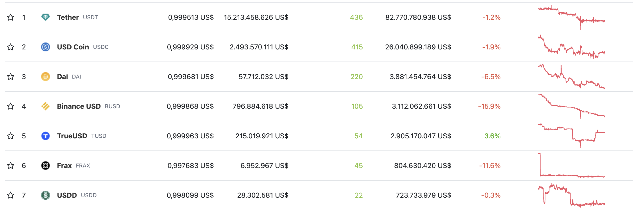Click the USDD name link

tap(67, 195)
